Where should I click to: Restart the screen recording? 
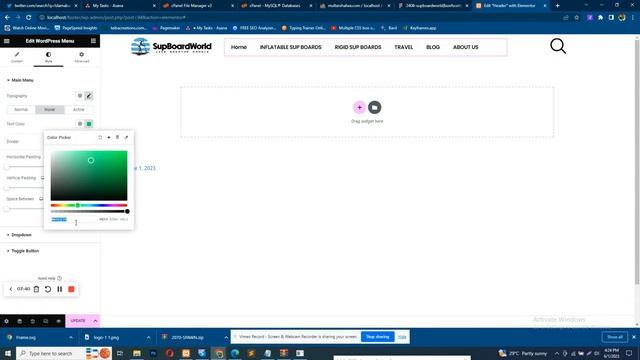[48, 289]
